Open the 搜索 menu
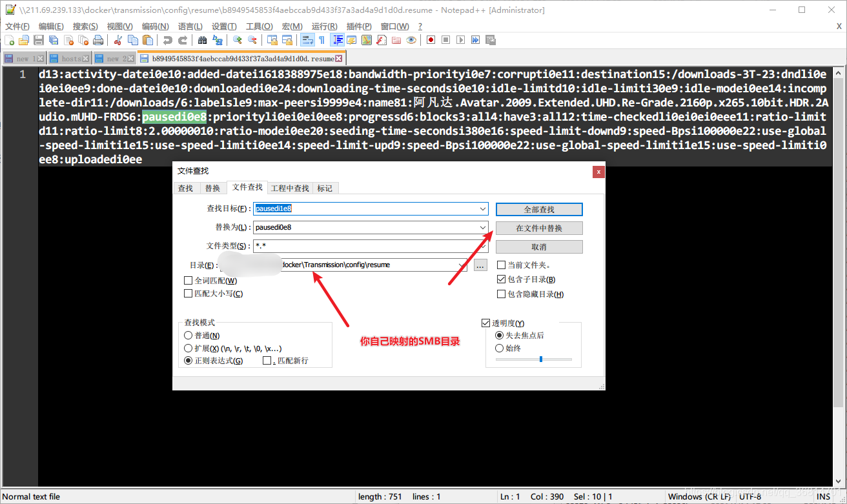This screenshot has width=847, height=504. pos(85,26)
